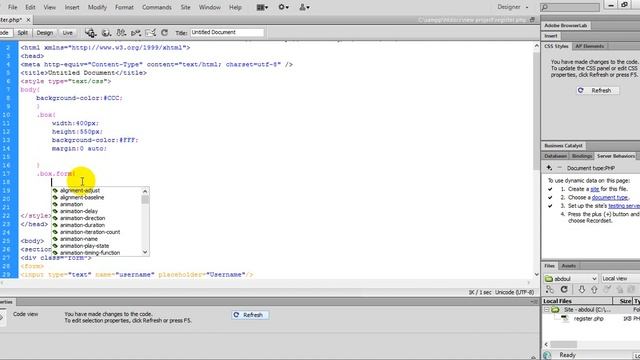Switch to Bindings tab
Image resolution: width=640 pixels, height=360 pixels.
582,156
